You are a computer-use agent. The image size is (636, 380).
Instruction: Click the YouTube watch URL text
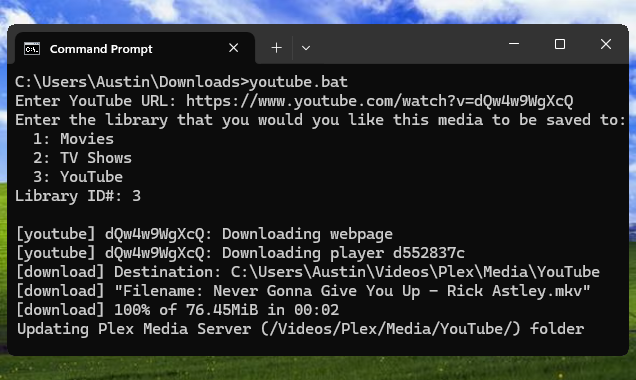pos(380,101)
